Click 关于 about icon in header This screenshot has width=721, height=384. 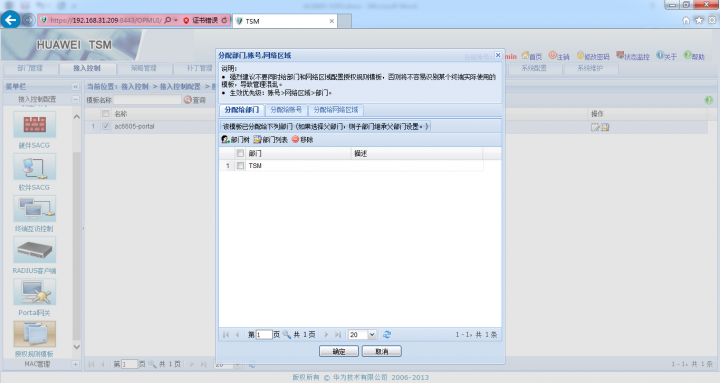click(660, 56)
